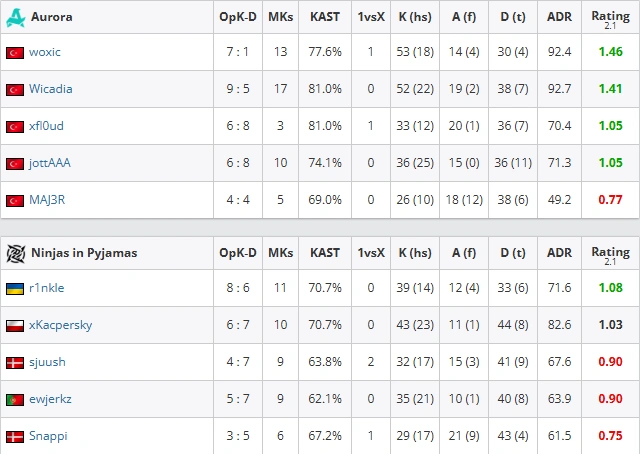Sort Ninjas in Pyjamas table by KAST
The height and width of the screenshot is (454, 640).
tap(324, 253)
